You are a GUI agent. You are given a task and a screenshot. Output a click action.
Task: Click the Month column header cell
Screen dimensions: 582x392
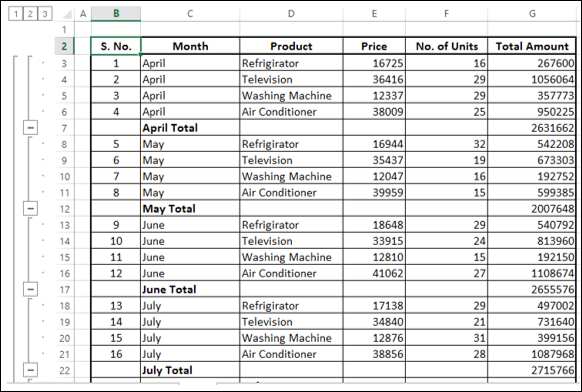[x=190, y=46]
